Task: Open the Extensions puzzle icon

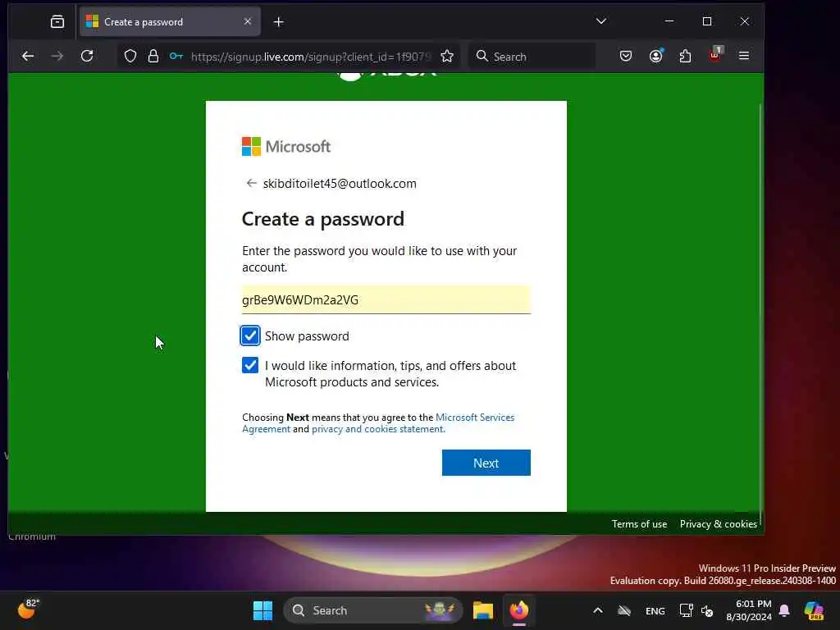Action: point(685,56)
